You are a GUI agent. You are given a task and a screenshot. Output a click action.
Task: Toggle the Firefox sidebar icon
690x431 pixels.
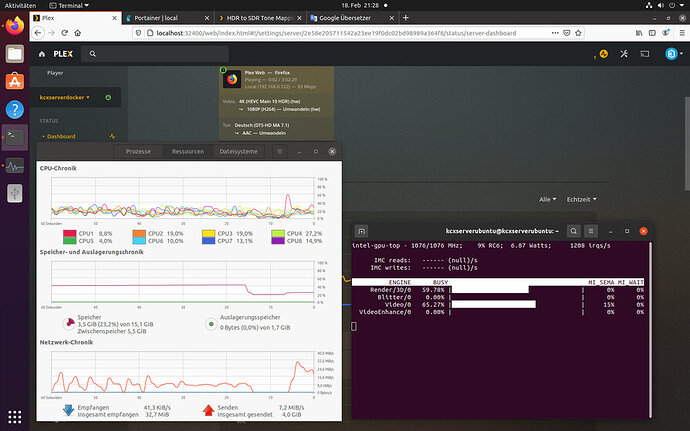[x=652, y=33]
